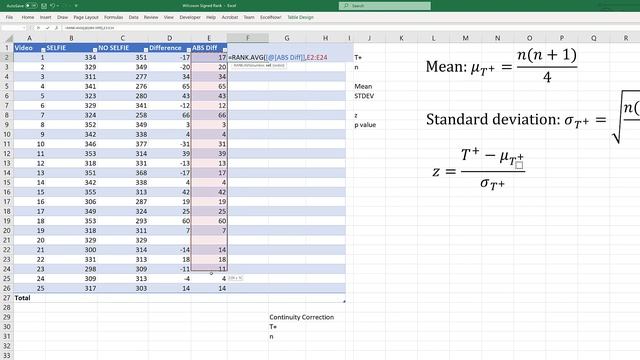Open the Help tab

[211, 17]
